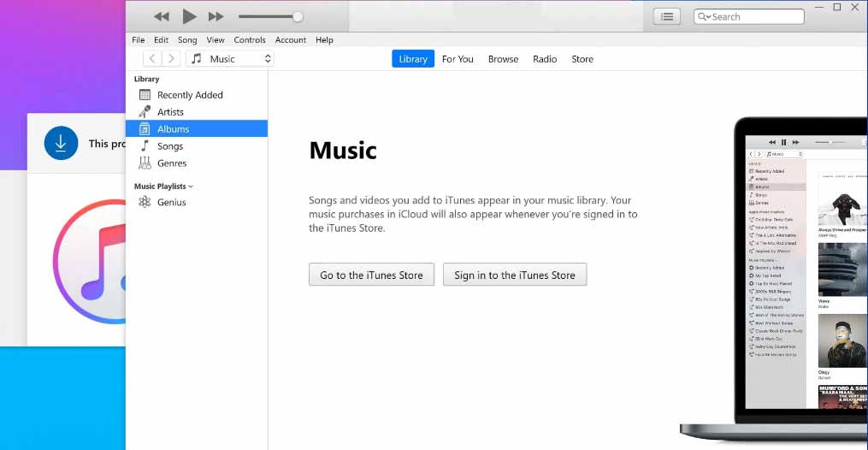Open the Controls menu

pos(250,40)
